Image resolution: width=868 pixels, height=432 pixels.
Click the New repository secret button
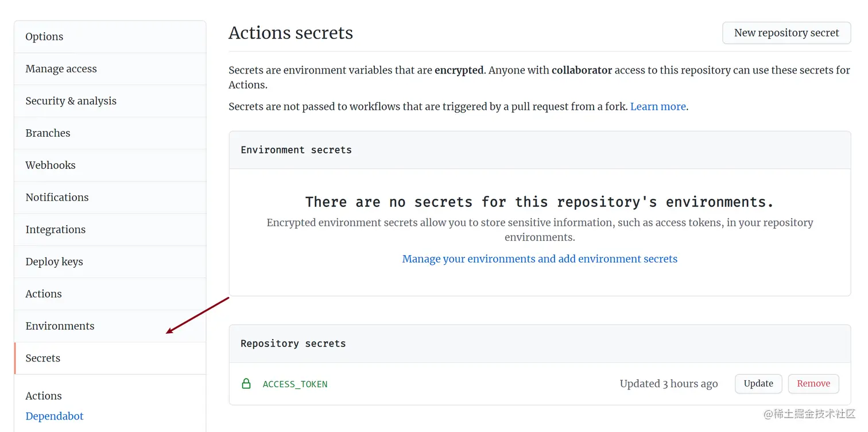point(786,33)
